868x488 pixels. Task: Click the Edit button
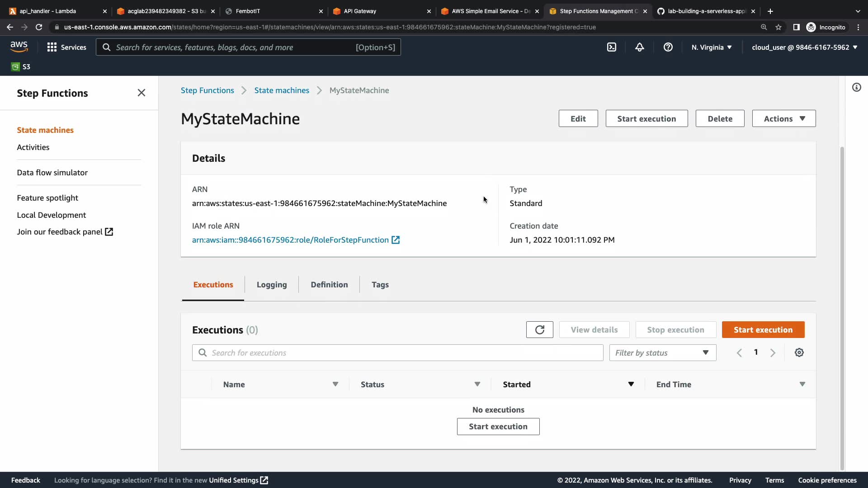tap(578, 119)
